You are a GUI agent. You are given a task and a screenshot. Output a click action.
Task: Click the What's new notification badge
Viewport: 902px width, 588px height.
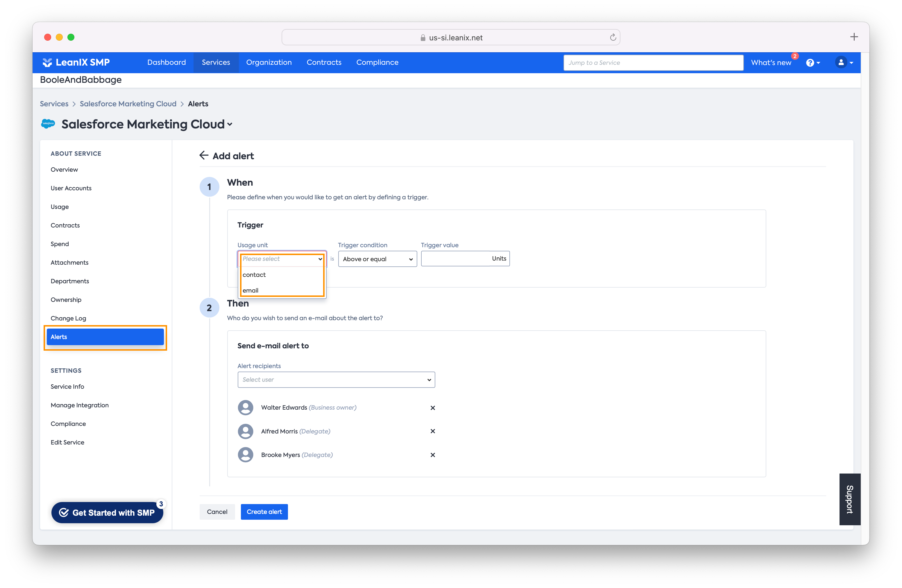[795, 56]
